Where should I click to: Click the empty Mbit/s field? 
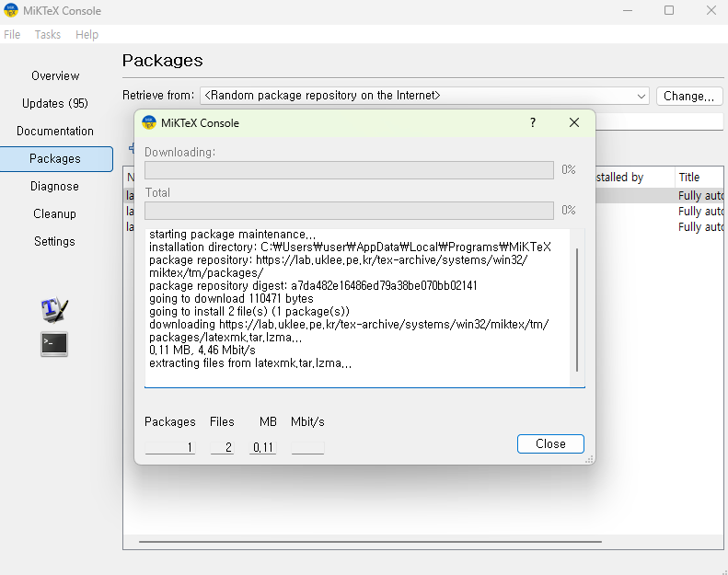(307, 447)
